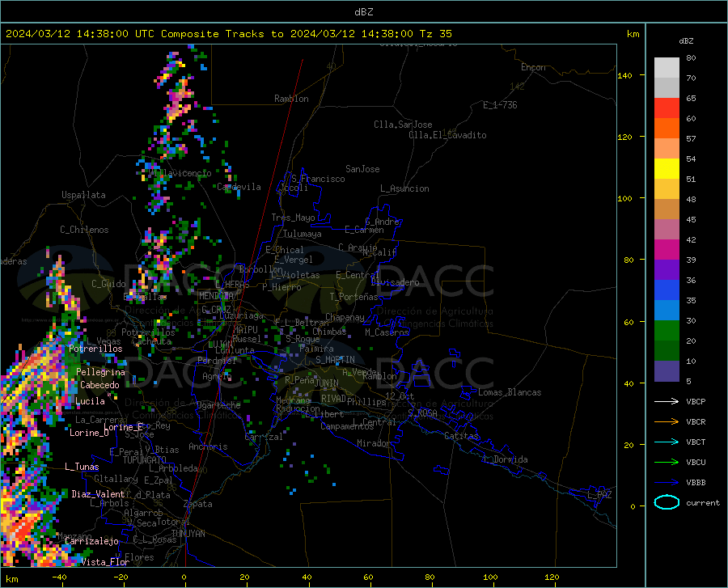The width and height of the screenshot is (728, 588).
Task: Click the S_MARTIN map label
Action: pyautogui.click(x=335, y=360)
